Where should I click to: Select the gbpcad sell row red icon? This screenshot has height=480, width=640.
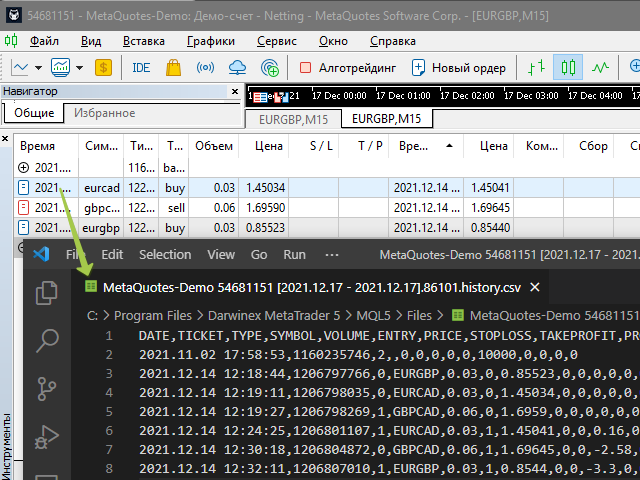(24, 207)
